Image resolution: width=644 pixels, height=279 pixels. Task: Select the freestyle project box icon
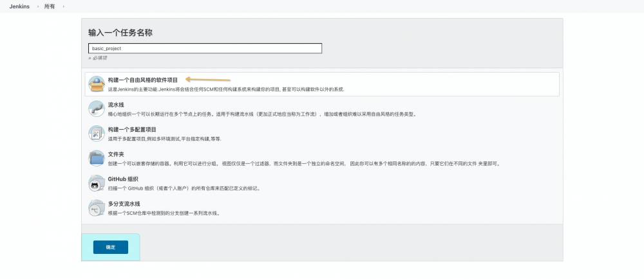point(97,84)
